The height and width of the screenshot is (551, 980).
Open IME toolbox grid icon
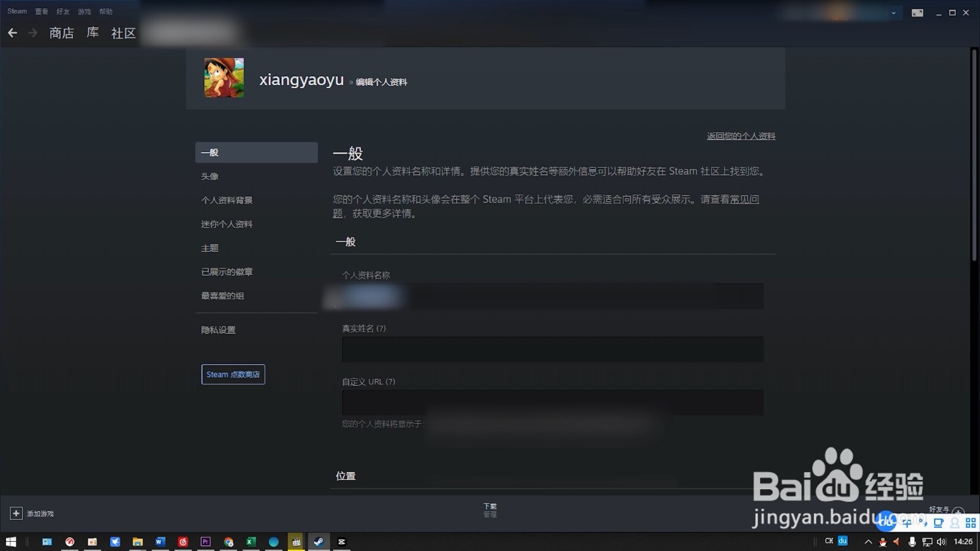click(x=971, y=523)
